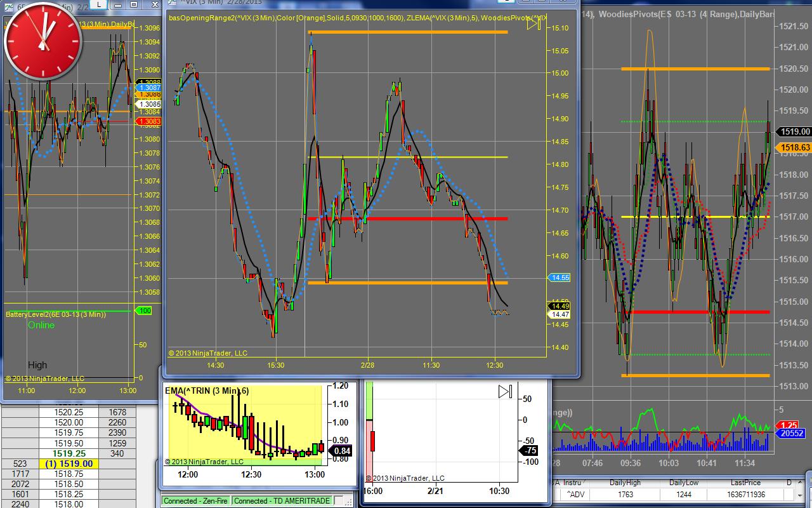The height and width of the screenshot is (508, 812).
Task: Minimize the 6E chart window
Action: (119, 4)
